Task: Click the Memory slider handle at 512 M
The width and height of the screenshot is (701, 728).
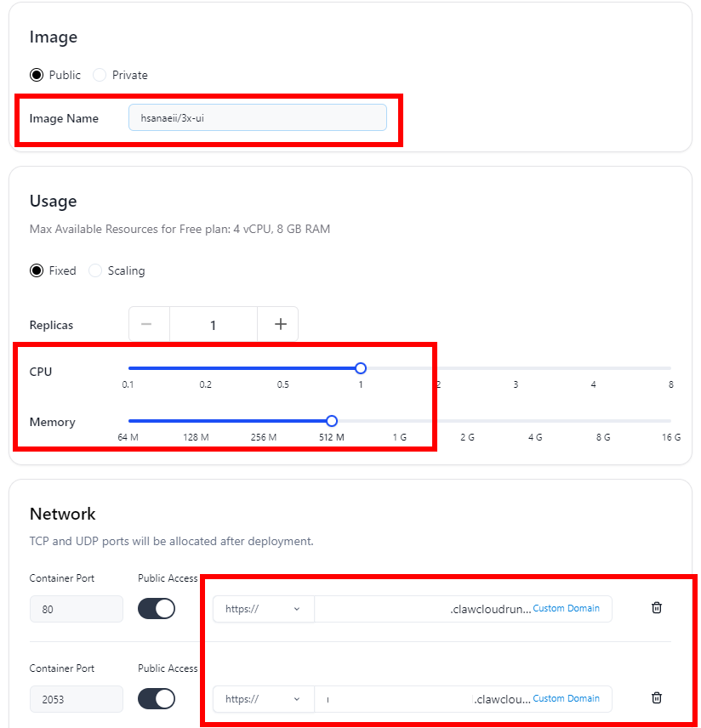Action: [331, 421]
